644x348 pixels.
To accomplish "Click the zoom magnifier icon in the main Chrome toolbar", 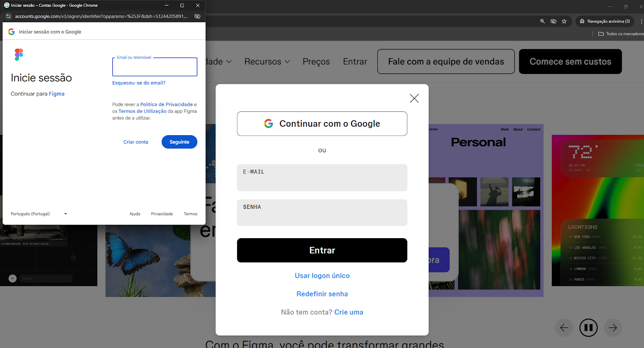I will [543, 21].
